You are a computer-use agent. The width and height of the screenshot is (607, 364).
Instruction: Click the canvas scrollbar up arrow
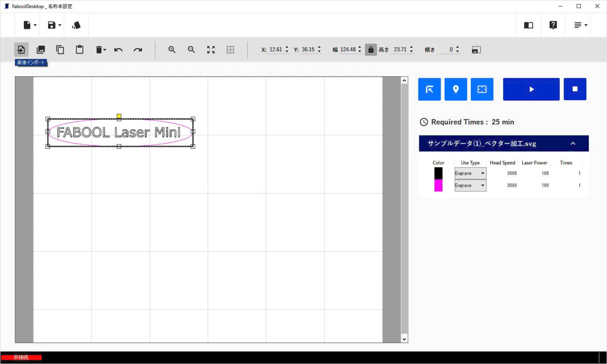[404, 80]
